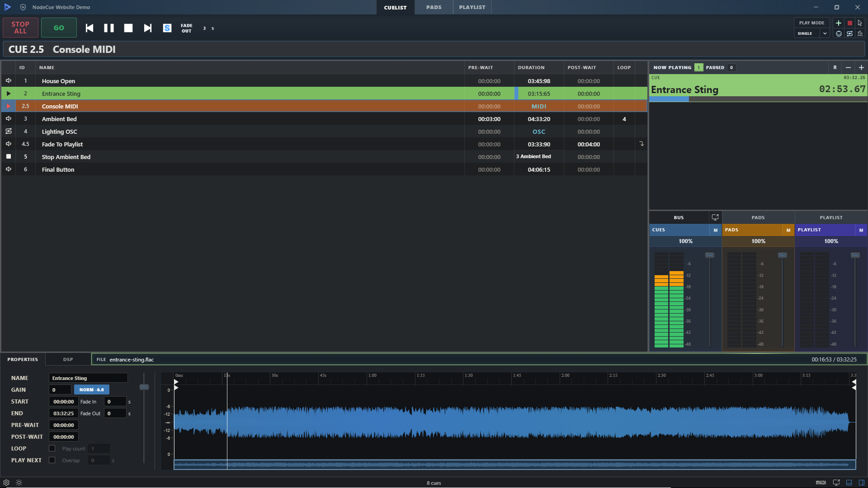The width and height of the screenshot is (868, 488).
Task: Open the DSP tab
Action: (68, 359)
